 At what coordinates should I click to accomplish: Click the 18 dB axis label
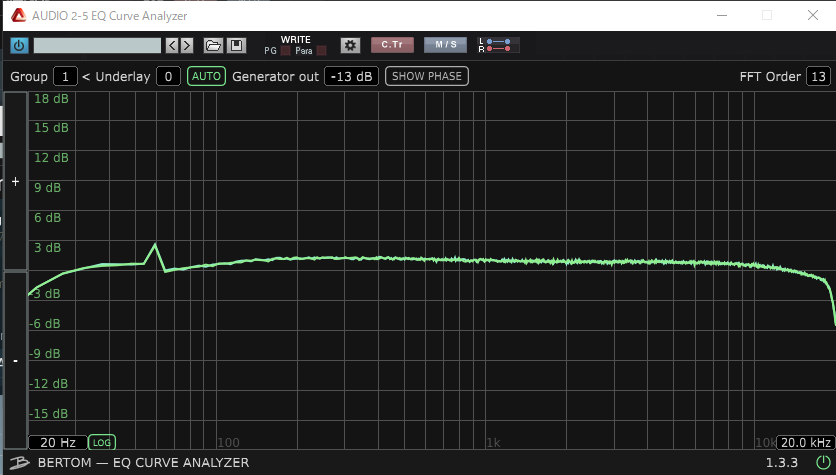coord(51,99)
